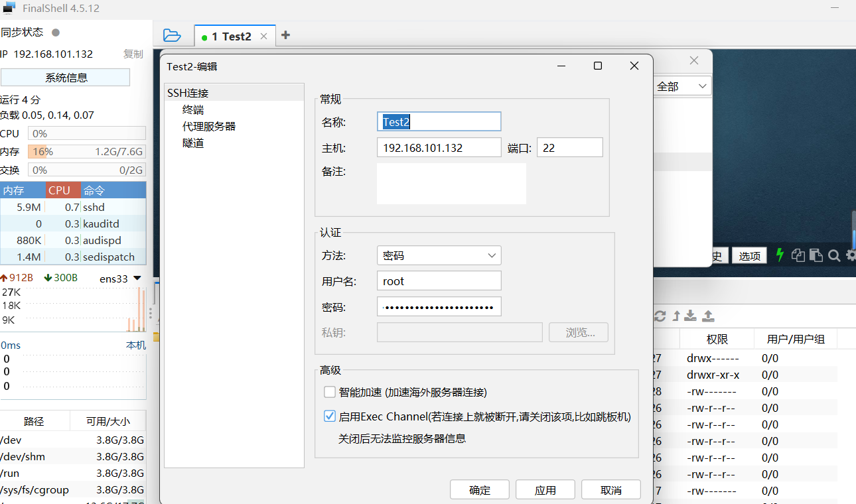The width and height of the screenshot is (856, 504).
Task: Select the /sys/fs/cgroup disk row
Action: 73,490
